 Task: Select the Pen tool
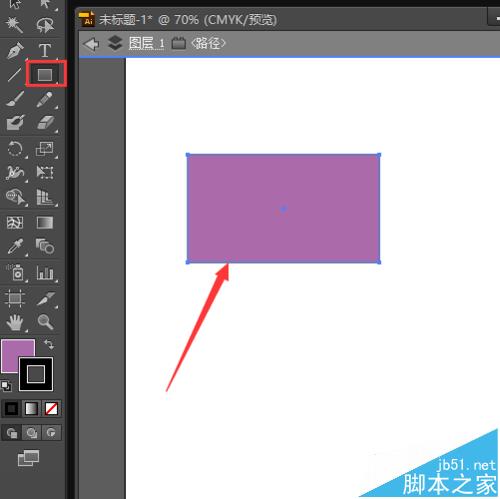[15, 51]
